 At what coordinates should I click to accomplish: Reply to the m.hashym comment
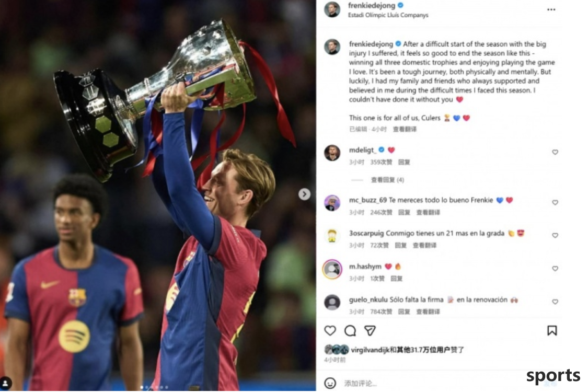click(x=396, y=279)
